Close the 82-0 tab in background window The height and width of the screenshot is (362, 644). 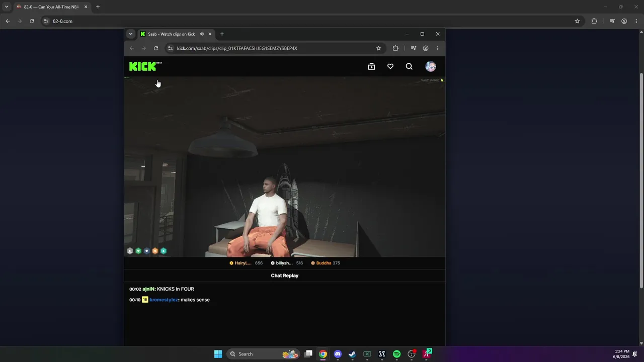pos(86,7)
